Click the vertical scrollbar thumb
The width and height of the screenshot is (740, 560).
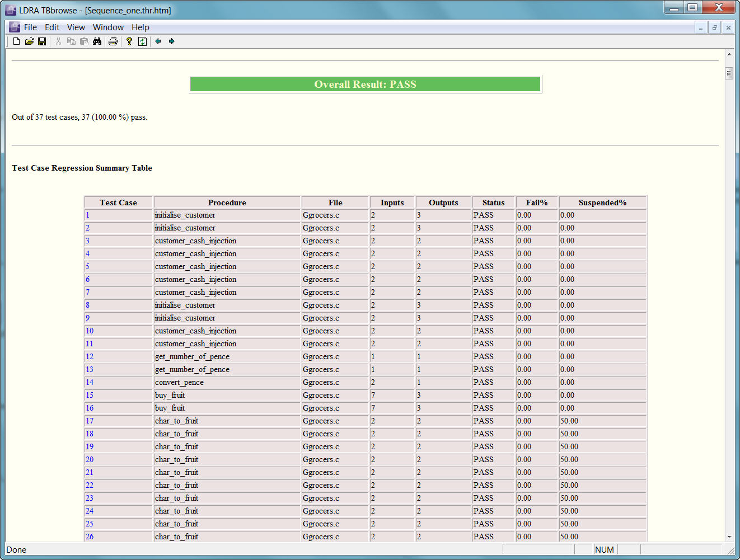coord(729,73)
